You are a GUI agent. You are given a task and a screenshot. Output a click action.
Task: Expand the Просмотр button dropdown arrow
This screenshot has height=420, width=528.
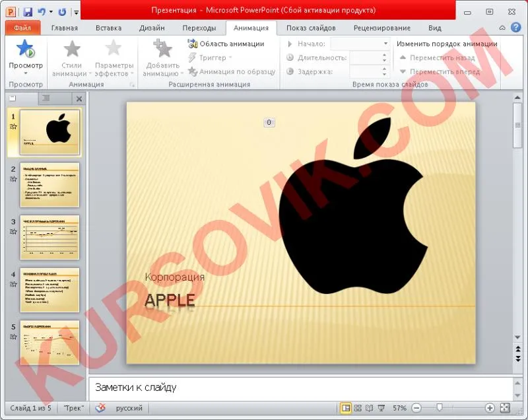point(26,73)
